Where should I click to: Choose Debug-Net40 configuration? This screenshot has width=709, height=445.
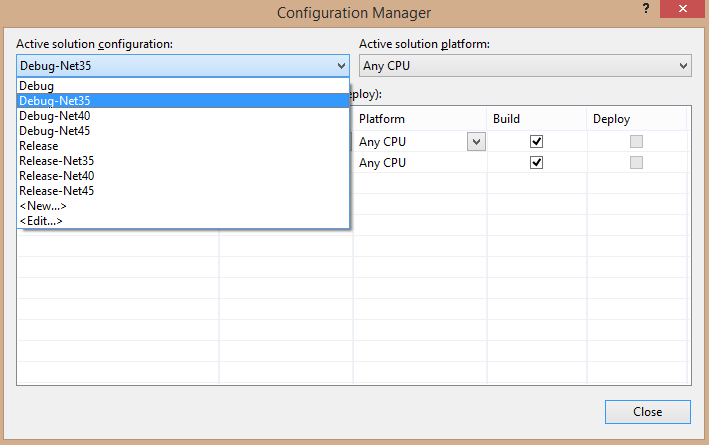(55, 116)
